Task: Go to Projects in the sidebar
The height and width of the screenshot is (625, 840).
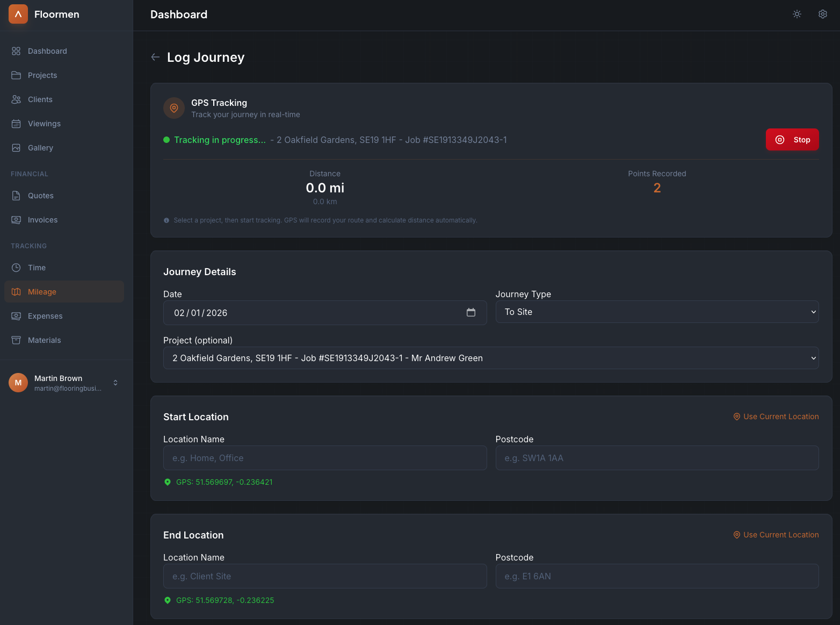Action: 42,75
